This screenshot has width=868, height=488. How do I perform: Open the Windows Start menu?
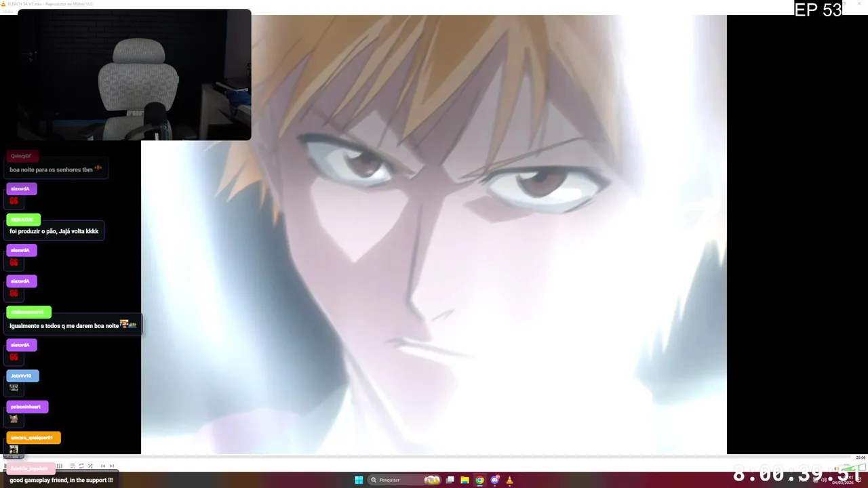click(x=359, y=480)
